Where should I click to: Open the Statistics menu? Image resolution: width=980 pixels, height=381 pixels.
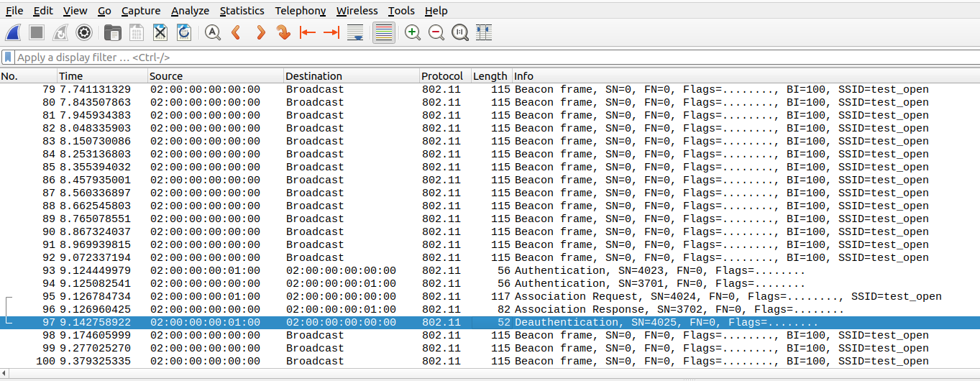coord(242,11)
